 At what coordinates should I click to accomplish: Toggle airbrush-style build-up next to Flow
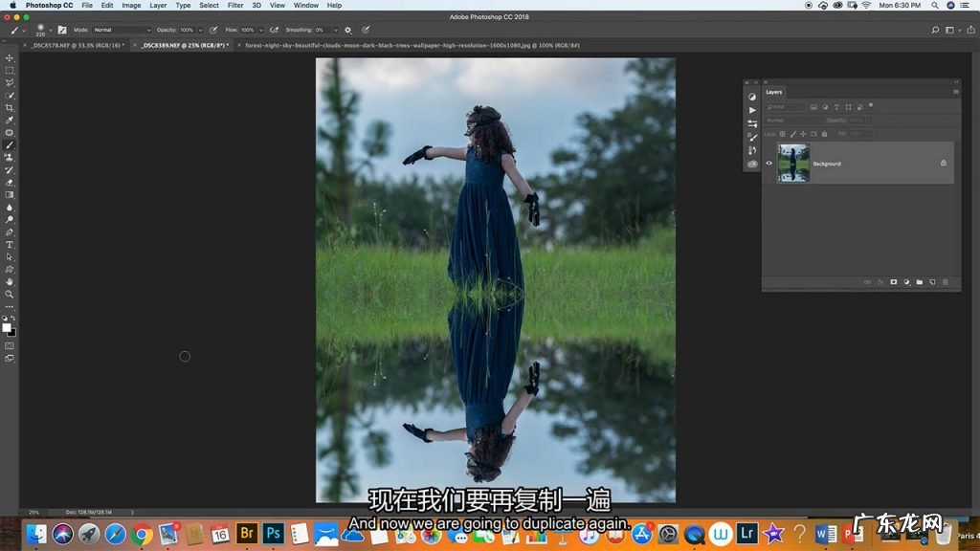(x=275, y=30)
